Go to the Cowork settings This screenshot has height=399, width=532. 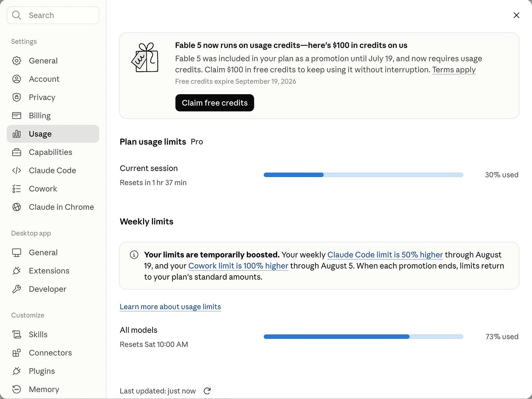[53, 189]
